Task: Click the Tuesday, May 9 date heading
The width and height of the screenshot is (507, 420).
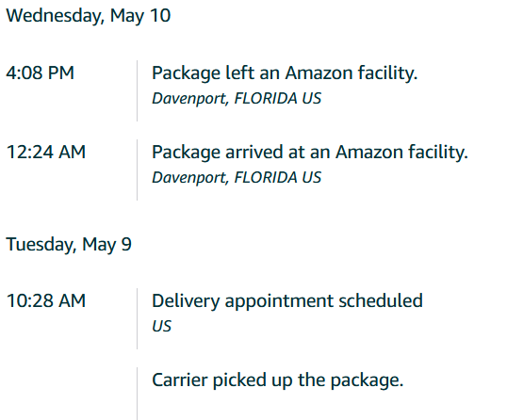Action: click(x=69, y=245)
